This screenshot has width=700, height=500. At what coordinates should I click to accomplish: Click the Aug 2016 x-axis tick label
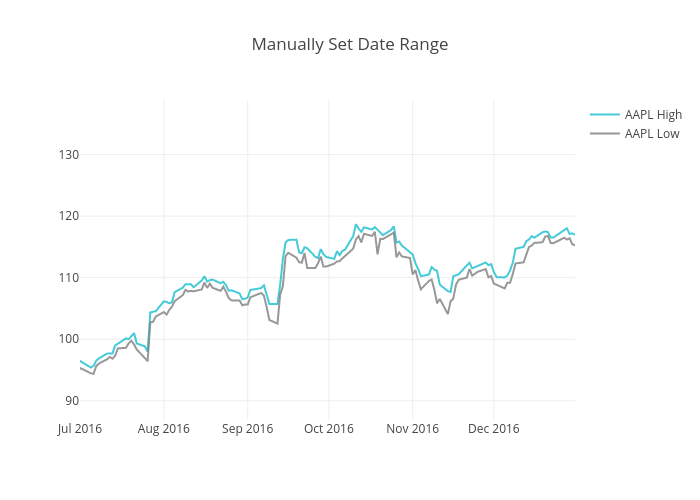tap(163, 429)
